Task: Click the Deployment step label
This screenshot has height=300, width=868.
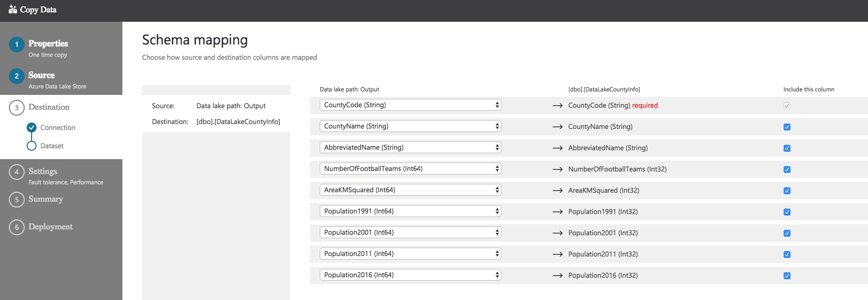Action: [50, 227]
